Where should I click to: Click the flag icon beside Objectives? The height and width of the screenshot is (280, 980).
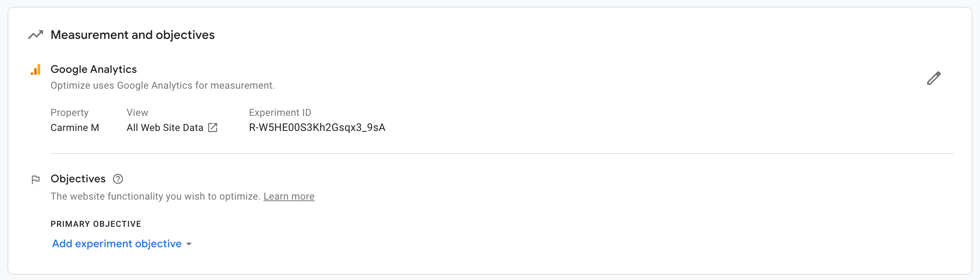36,179
